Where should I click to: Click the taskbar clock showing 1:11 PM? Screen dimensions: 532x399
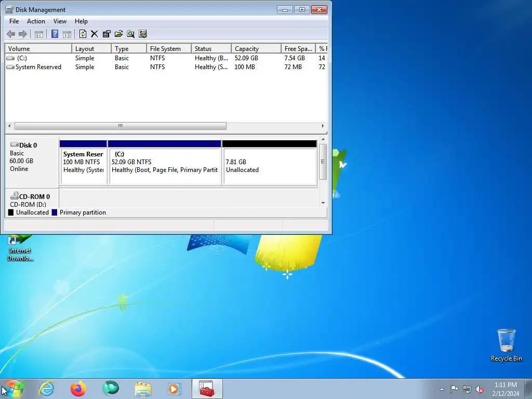[506, 389]
